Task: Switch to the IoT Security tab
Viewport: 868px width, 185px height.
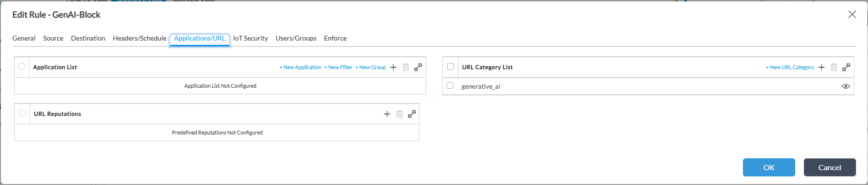Action: [x=251, y=38]
